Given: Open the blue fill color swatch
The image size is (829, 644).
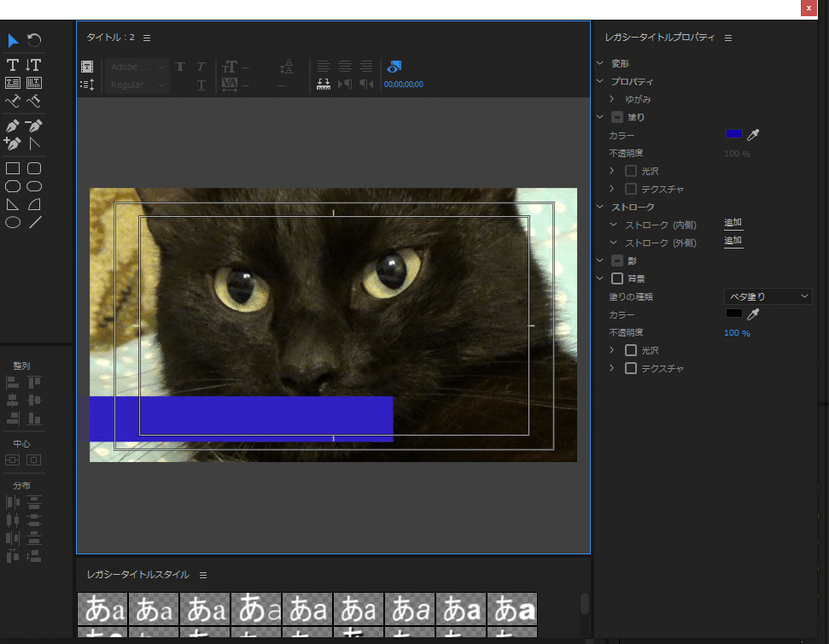Looking at the screenshot, I should pyautogui.click(x=734, y=134).
